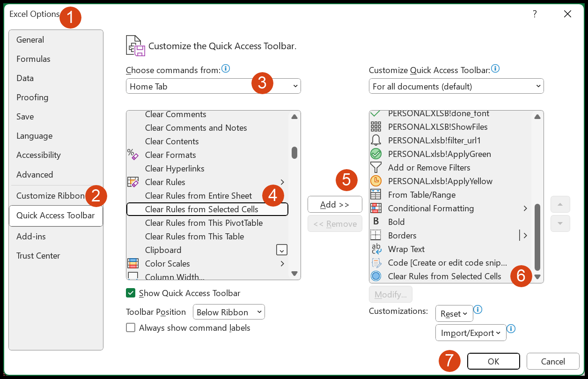This screenshot has width=588, height=379.
Task: Click the ApplyYellow clock icon
Action: (376, 181)
